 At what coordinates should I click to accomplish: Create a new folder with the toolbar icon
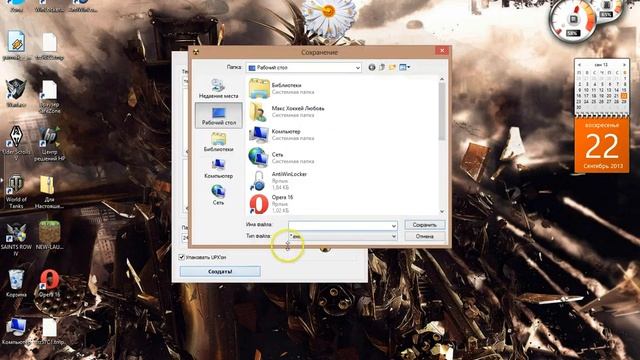tap(392, 67)
